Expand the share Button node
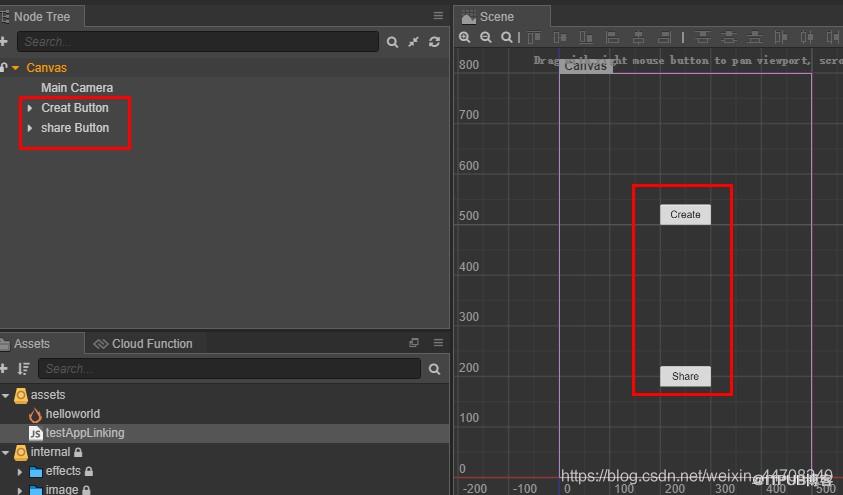The height and width of the screenshot is (495, 843). click(30, 128)
